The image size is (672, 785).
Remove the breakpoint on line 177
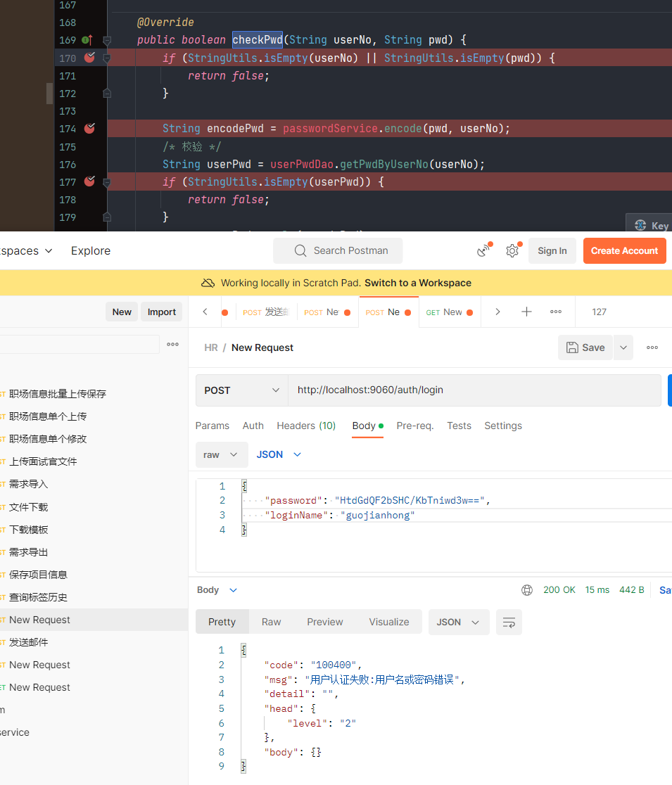point(89,181)
